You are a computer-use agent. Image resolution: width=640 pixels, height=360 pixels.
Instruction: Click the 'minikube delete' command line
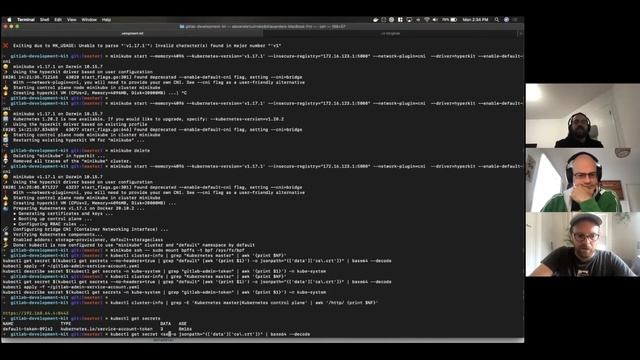tap(130, 151)
